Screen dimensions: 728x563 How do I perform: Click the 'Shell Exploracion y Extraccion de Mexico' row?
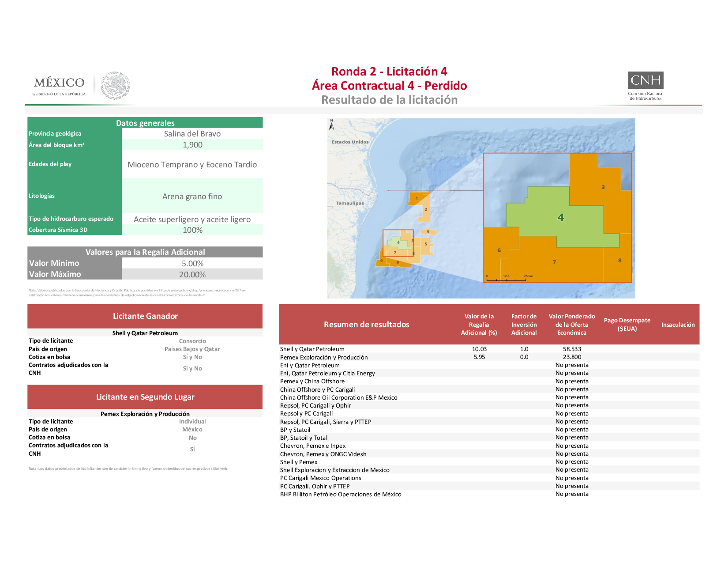point(489,470)
